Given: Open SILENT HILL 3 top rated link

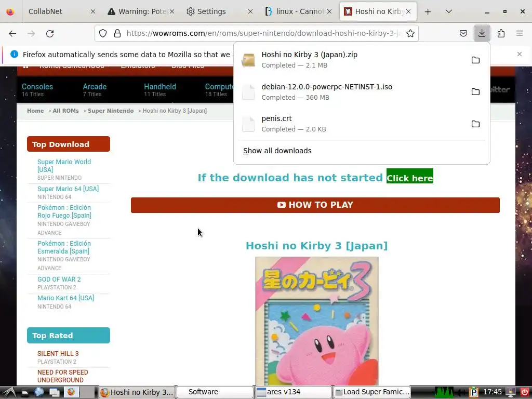Looking at the screenshot, I should [x=58, y=353].
